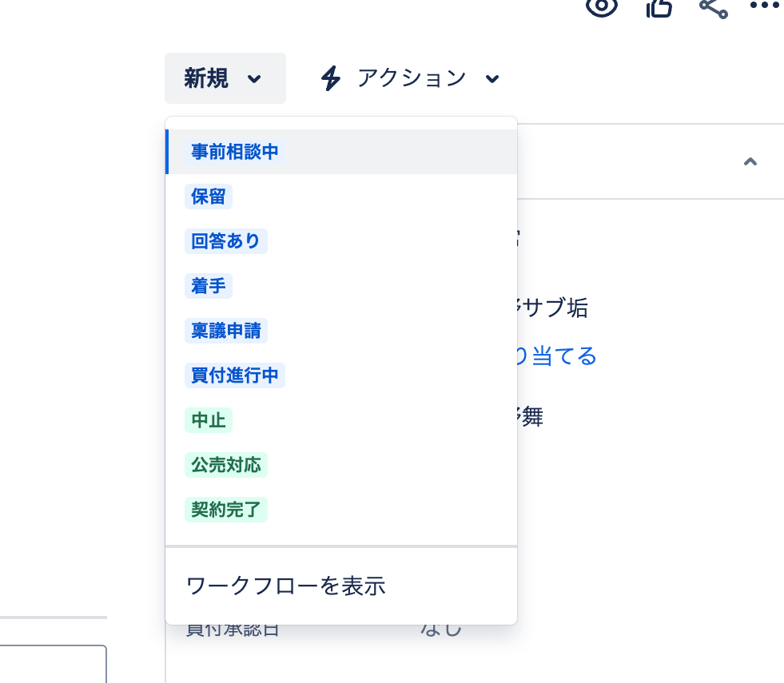The height and width of the screenshot is (683, 784).
Task: Click the lightning bolt automation icon
Action: click(x=330, y=78)
